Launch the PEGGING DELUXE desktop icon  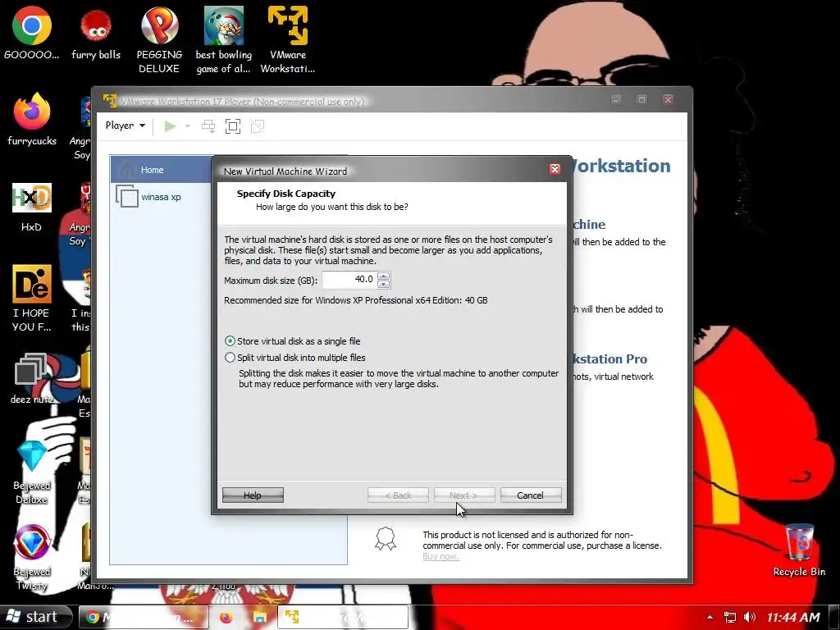159,40
